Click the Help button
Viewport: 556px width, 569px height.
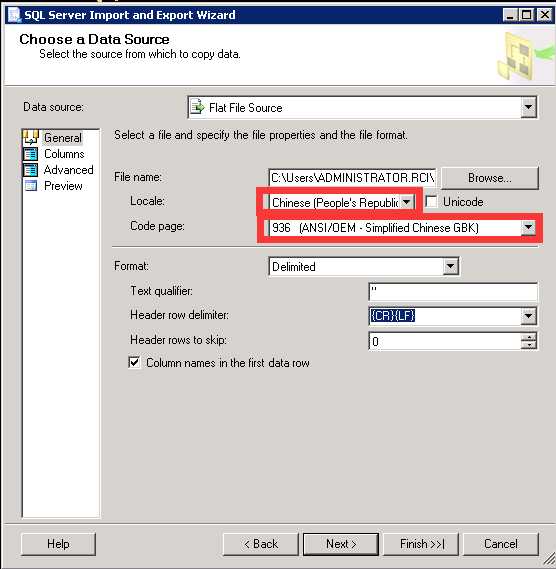(x=58, y=544)
